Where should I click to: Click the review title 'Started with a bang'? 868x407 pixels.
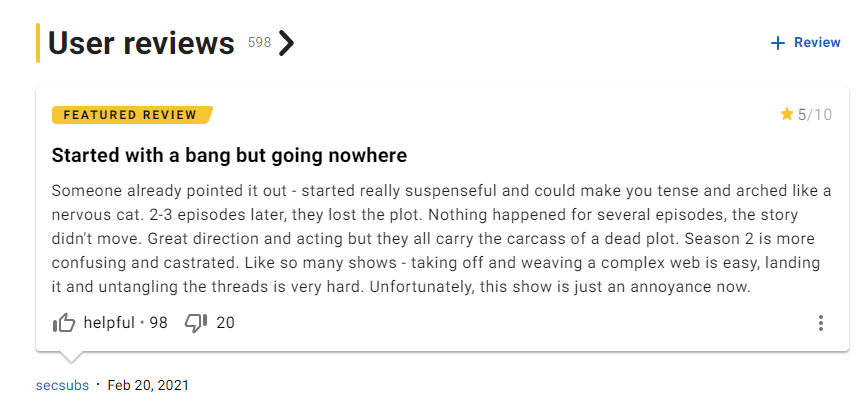click(229, 156)
